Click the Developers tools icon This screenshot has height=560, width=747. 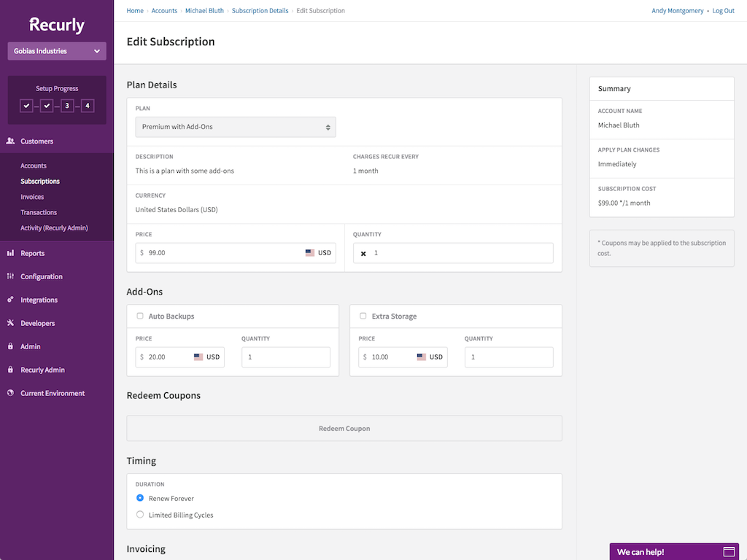pyautogui.click(x=10, y=323)
